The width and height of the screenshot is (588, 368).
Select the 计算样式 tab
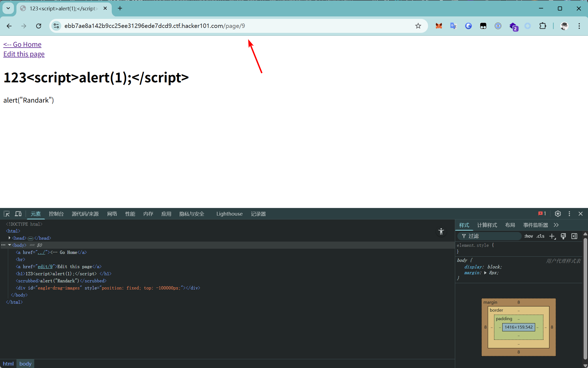point(487,225)
